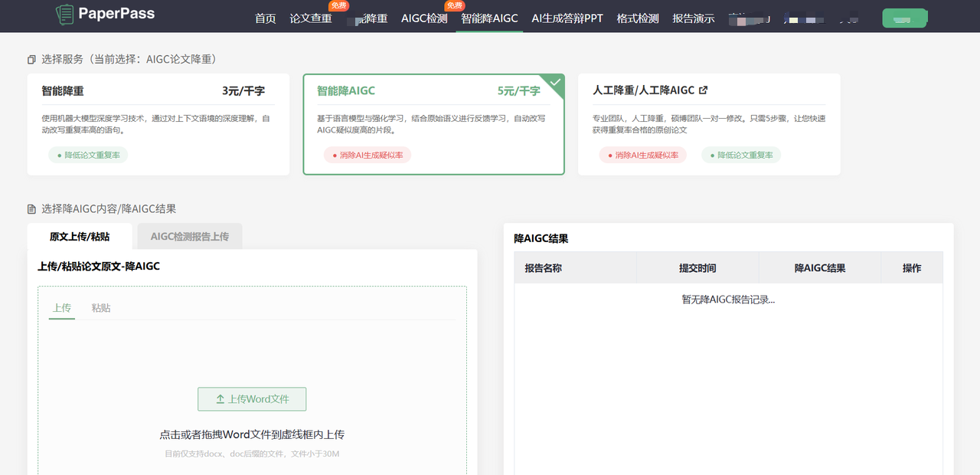This screenshot has height=475, width=980.
Task: Click 降低论文重复率 tag in 智能降重 card
Action: coord(88,155)
